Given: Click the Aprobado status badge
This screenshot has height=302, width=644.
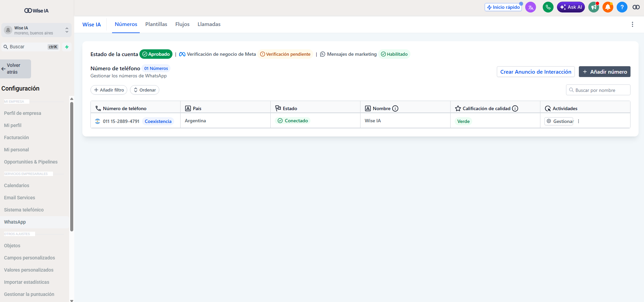Looking at the screenshot, I should click(156, 54).
